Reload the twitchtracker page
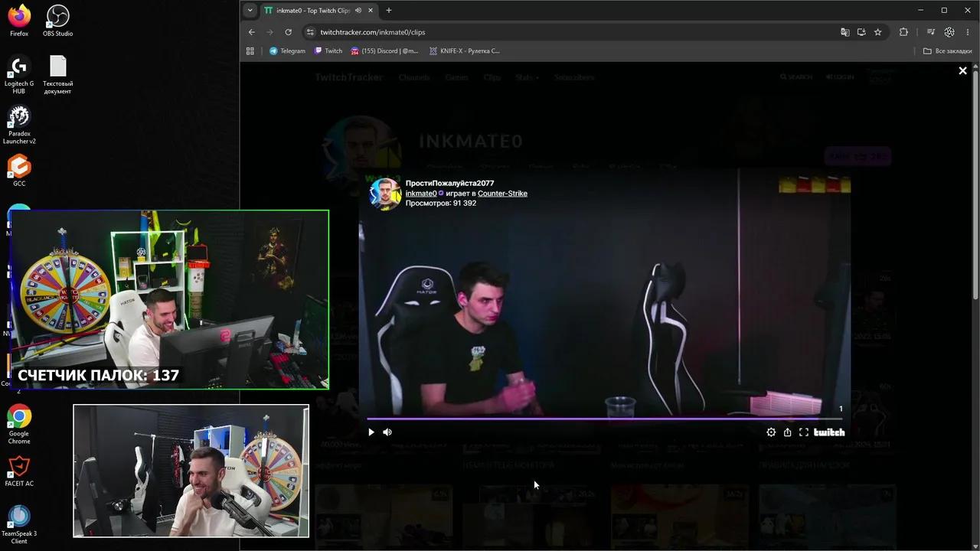 (288, 32)
